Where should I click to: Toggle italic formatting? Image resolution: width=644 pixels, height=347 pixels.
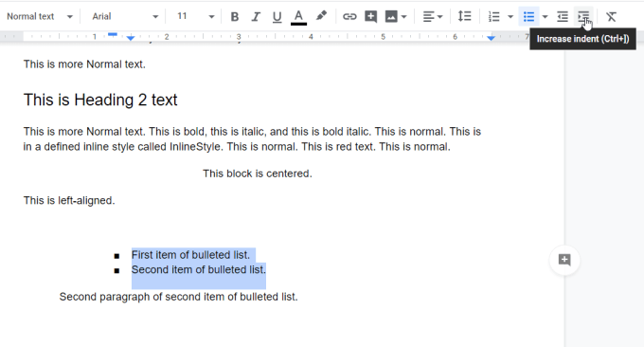coord(256,17)
